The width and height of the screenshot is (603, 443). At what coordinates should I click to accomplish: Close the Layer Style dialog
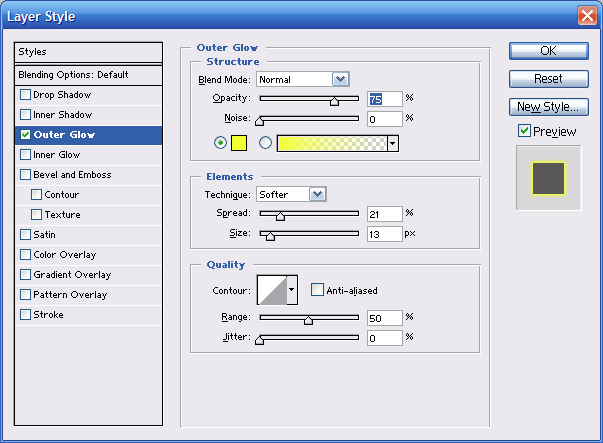click(x=587, y=16)
